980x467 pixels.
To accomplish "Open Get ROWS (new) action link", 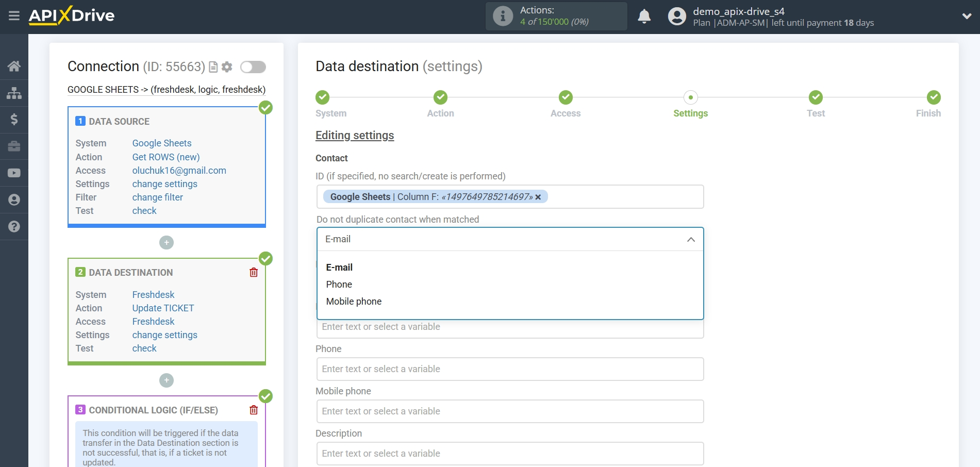I will click(x=166, y=157).
